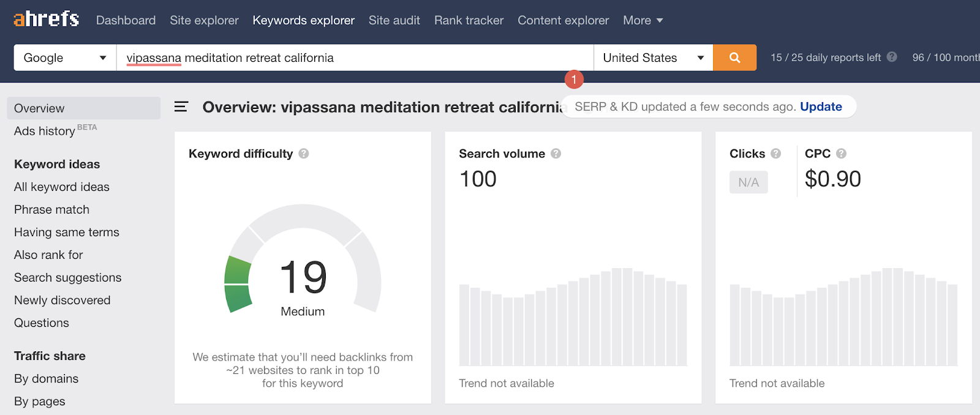Click 'Trend not available' under Search volume

[507, 383]
